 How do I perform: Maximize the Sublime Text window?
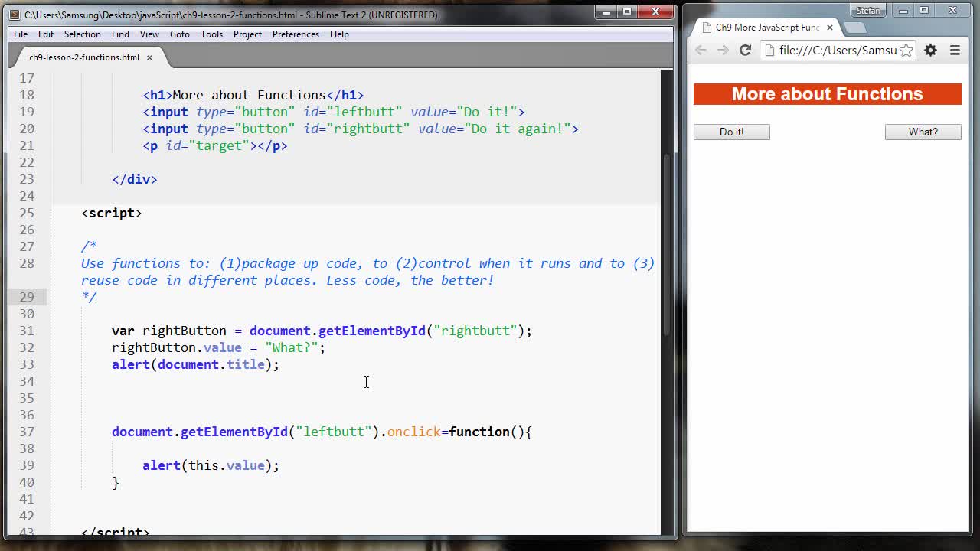pos(627,11)
